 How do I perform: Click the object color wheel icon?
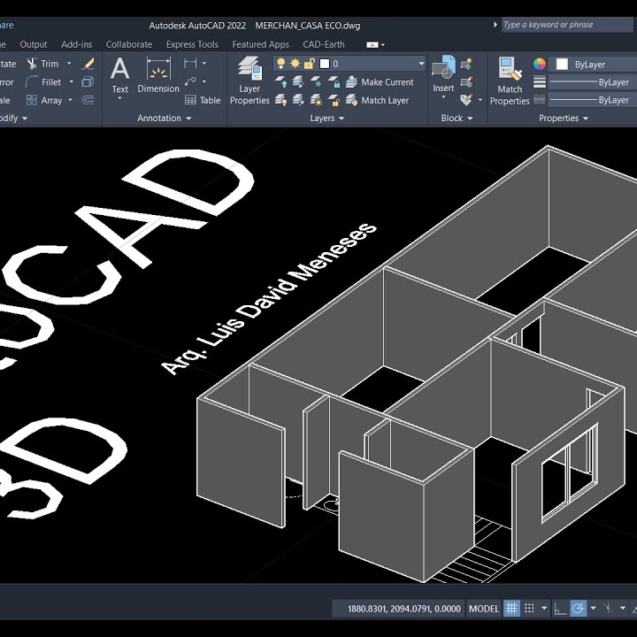(x=540, y=64)
